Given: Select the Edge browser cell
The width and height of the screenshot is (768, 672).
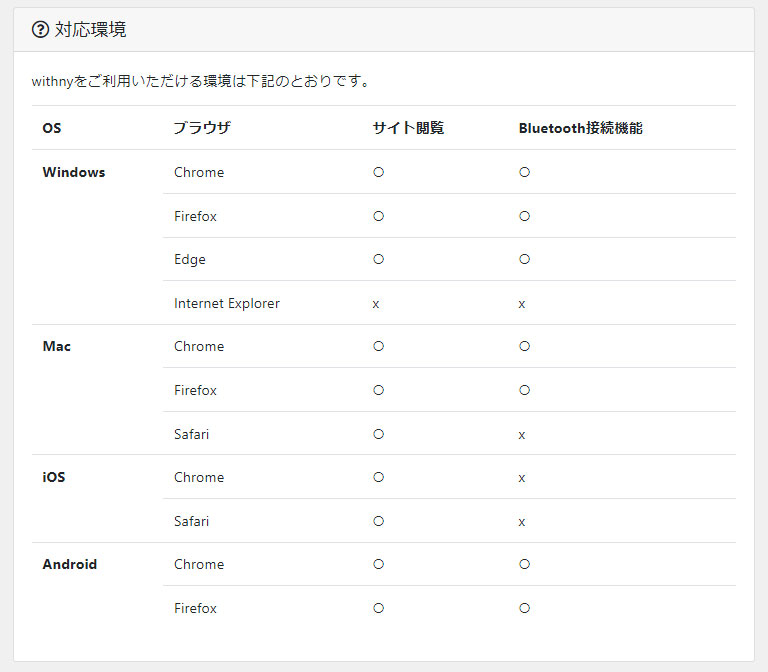Looking at the screenshot, I should point(190,260).
